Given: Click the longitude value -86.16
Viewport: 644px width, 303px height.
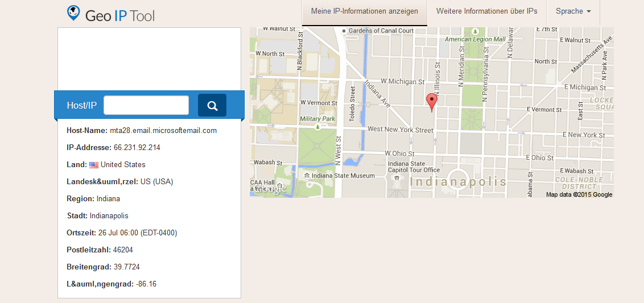Looking at the screenshot, I should point(146,284).
